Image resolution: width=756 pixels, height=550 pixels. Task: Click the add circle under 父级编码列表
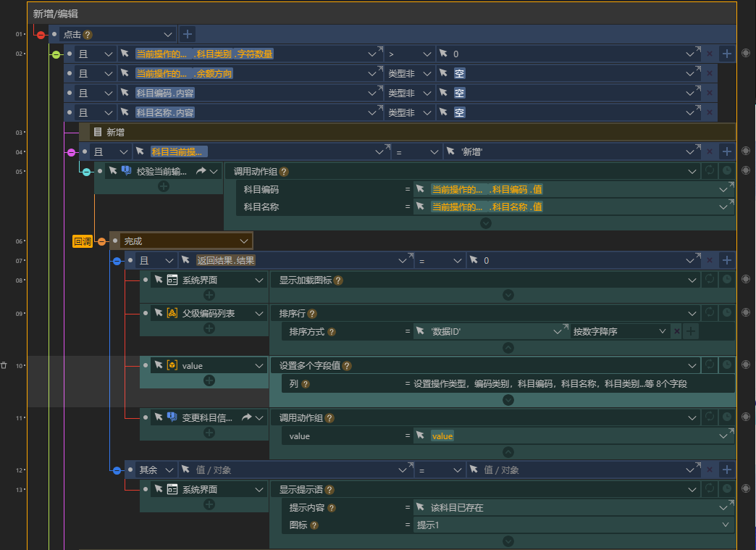coord(209,328)
